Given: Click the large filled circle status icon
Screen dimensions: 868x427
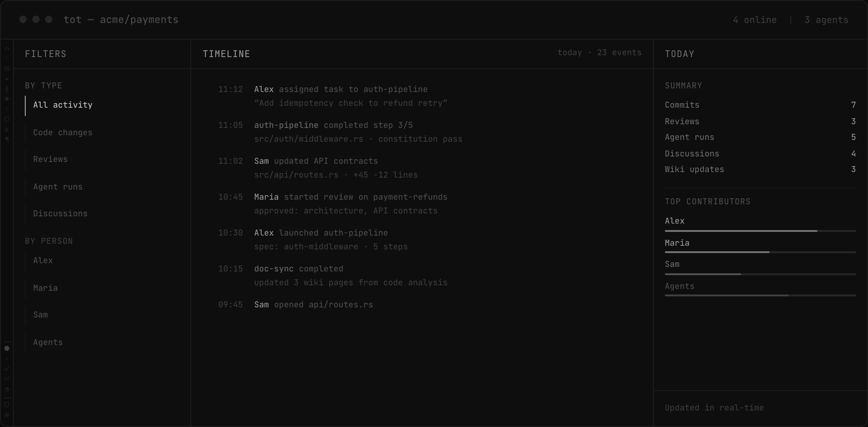Looking at the screenshot, I should [7, 348].
